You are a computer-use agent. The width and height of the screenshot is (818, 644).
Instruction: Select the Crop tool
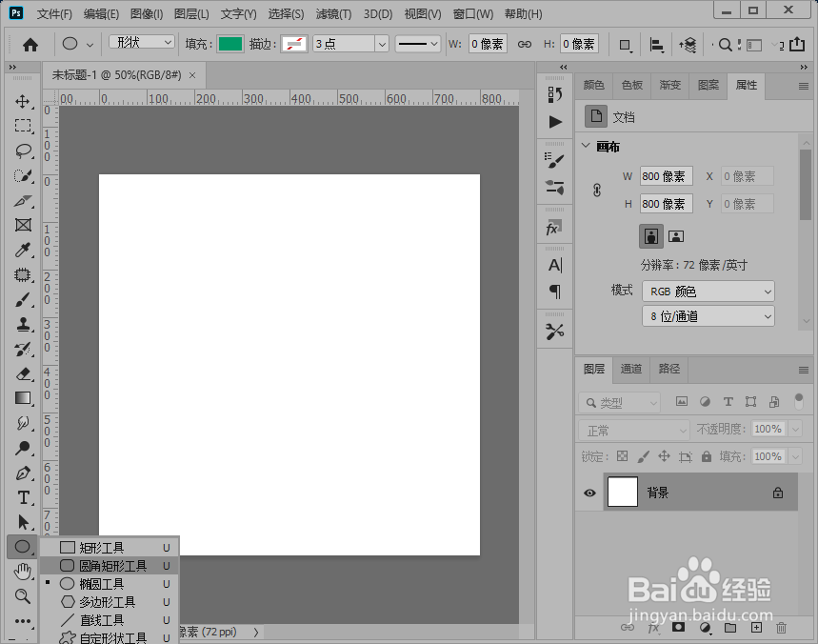pyautogui.click(x=23, y=201)
